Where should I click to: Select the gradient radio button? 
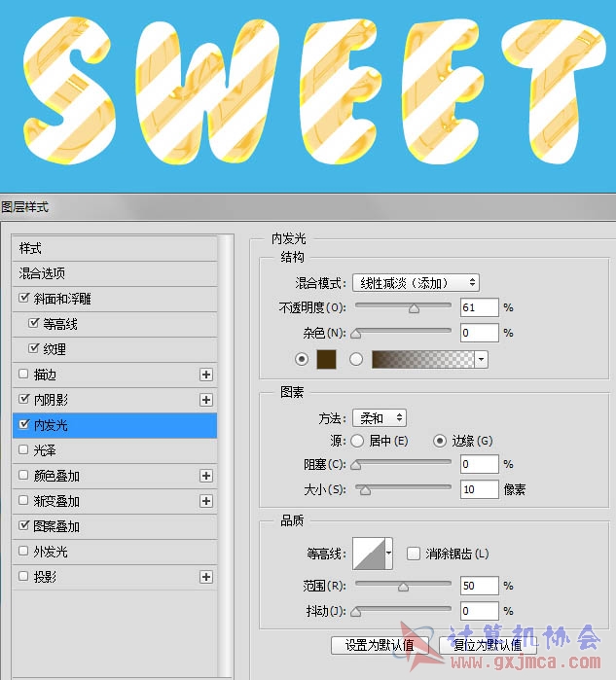pos(356,359)
